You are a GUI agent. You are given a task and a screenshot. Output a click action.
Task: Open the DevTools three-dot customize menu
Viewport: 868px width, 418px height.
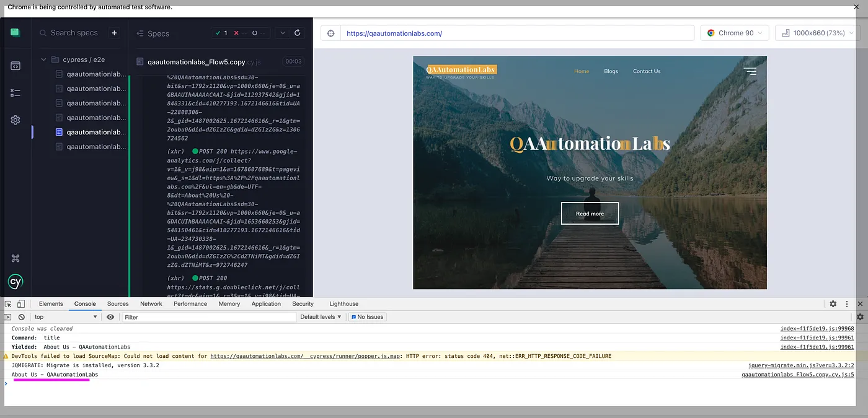coord(847,303)
